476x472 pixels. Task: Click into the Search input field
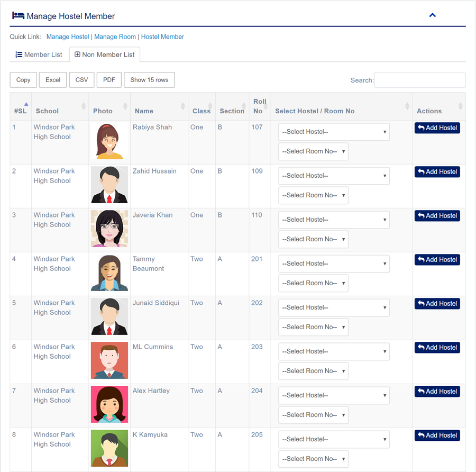(x=419, y=80)
